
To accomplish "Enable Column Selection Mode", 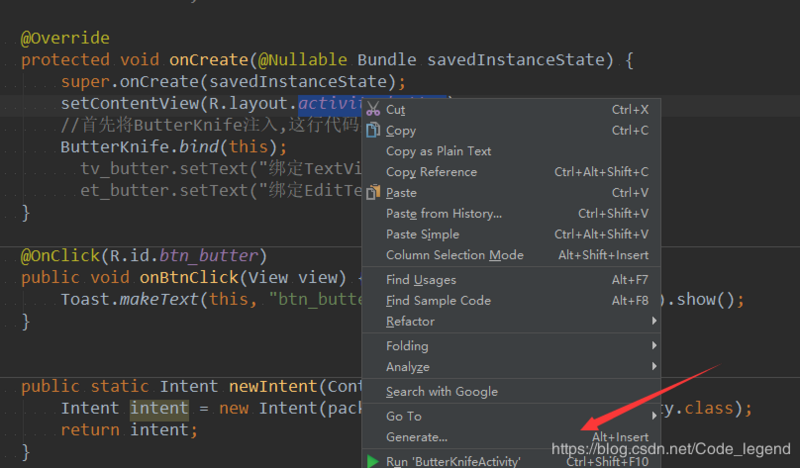I will click(x=511, y=255).
